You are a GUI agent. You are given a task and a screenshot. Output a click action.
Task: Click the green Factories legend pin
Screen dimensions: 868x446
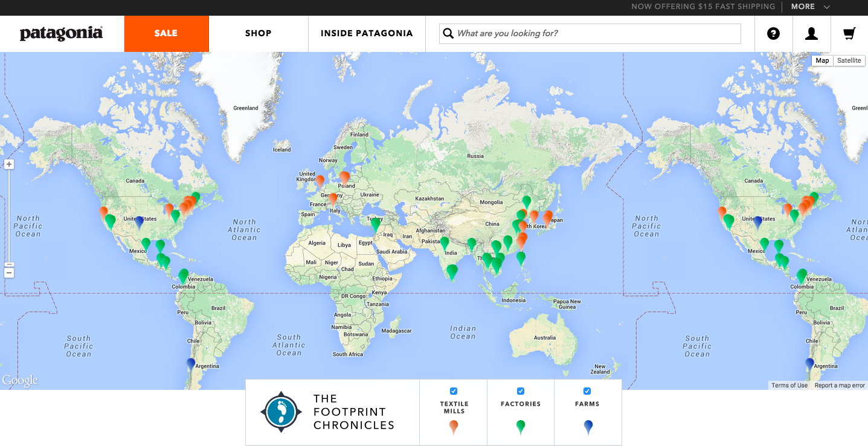click(521, 427)
